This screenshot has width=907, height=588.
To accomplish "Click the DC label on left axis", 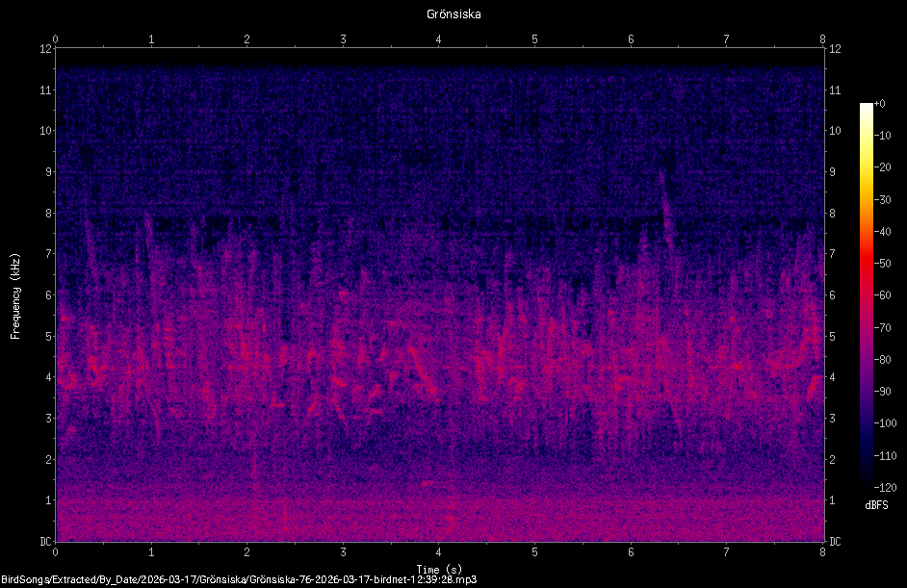I will tap(45, 541).
